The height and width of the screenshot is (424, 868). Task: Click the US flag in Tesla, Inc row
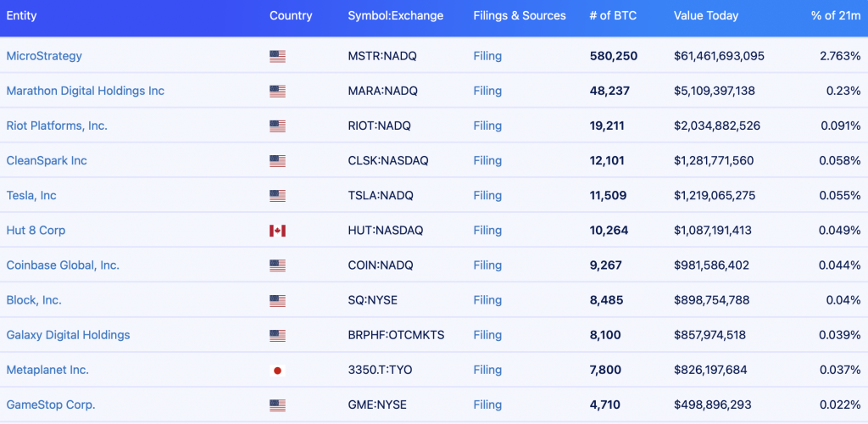click(x=277, y=196)
